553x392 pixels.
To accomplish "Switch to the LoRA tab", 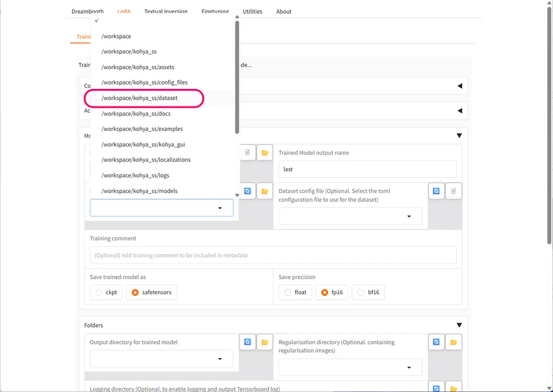I will (x=124, y=12).
